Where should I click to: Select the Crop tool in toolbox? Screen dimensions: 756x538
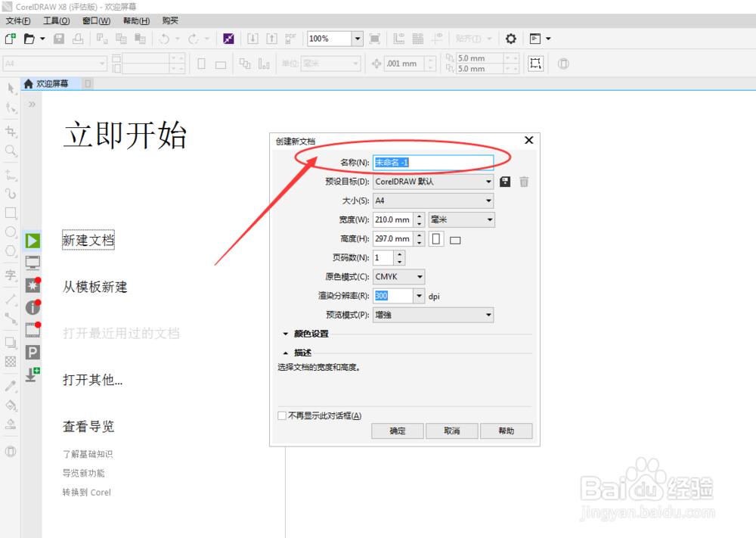point(11,131)
